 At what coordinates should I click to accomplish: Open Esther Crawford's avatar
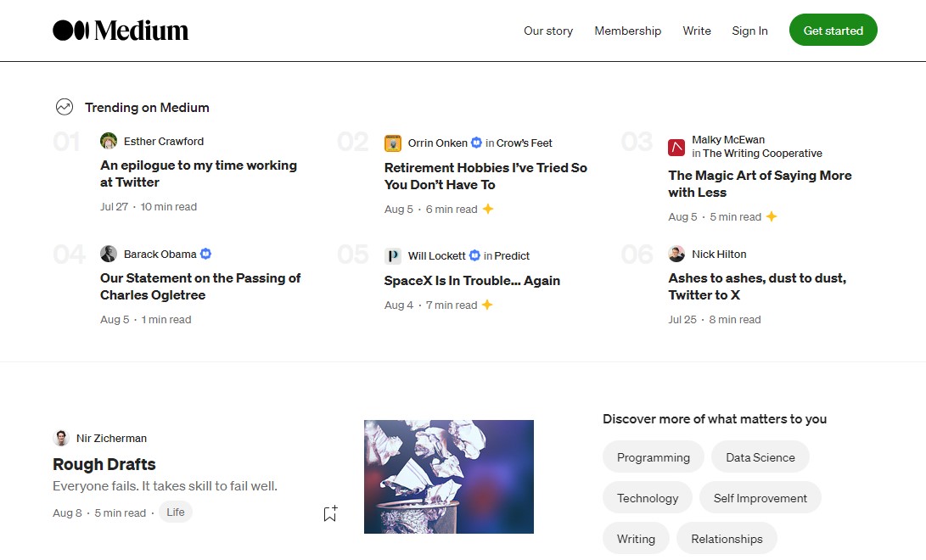(x=109, y=141)
